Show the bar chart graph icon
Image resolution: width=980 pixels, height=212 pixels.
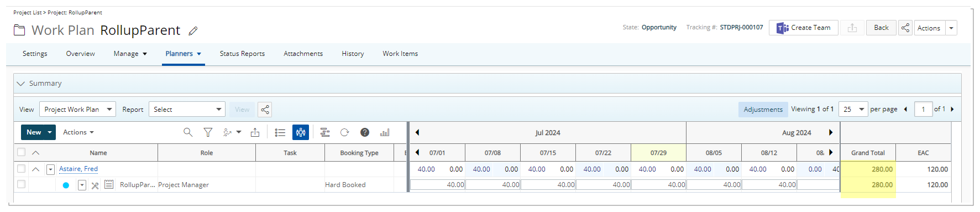[385, 132]
